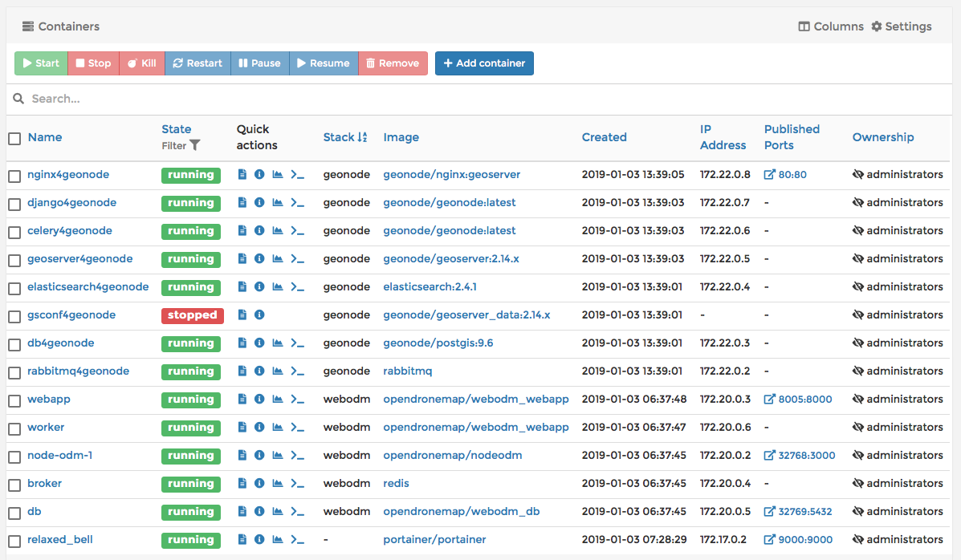
Task: Select the nginx4geonode row checkbox
Action: click(x=14, y=177)
